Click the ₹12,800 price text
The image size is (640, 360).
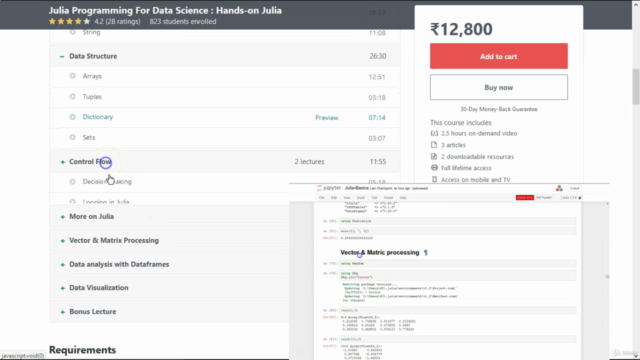(461, 29)
